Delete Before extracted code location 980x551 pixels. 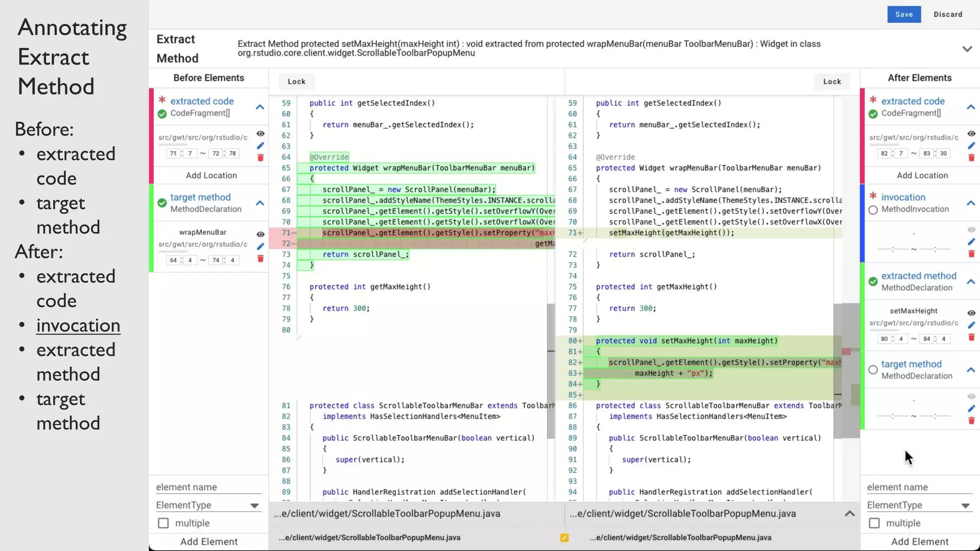click(260, 157)
